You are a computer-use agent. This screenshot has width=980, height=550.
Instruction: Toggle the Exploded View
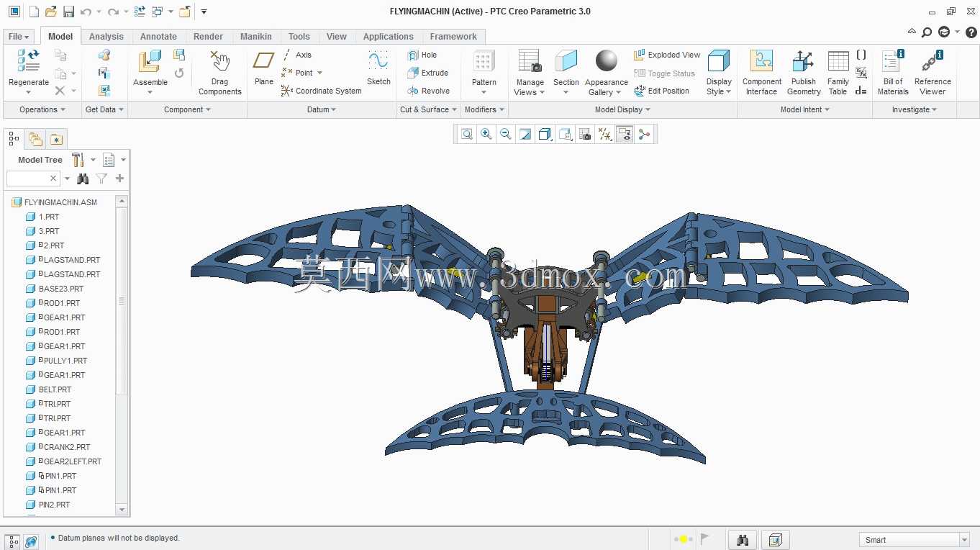pyautogui.click(x=667, y=55)
